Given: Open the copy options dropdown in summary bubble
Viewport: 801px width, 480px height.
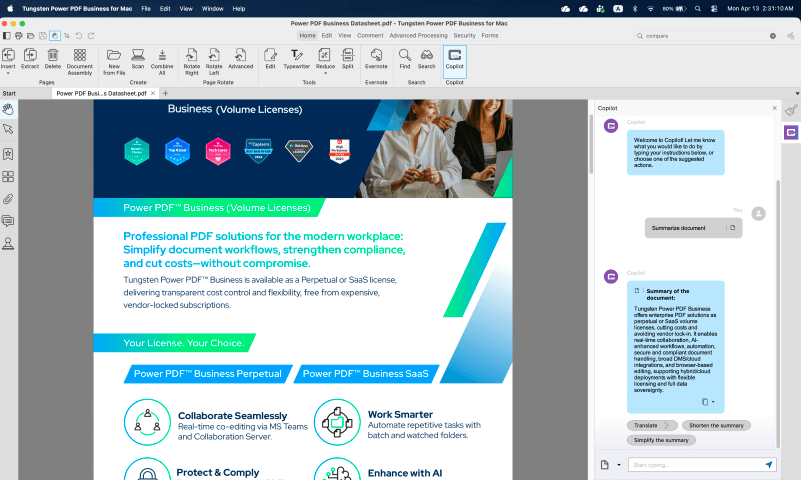Looking at the screenshot, I should point(713,402).
